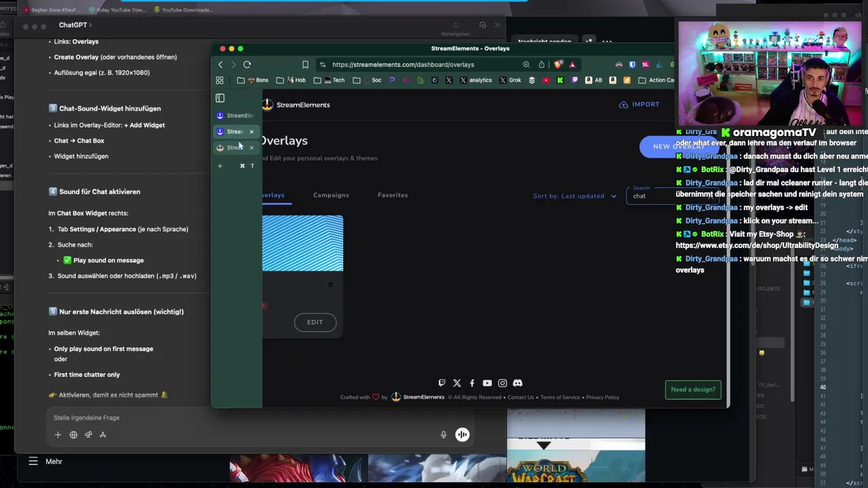Click the Discord icon in the footer
Viewport: 868px width, 488px height.
point(517,383)
